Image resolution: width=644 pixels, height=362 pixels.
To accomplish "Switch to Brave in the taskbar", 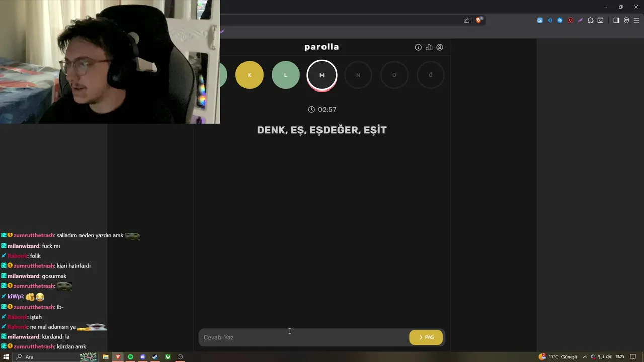I will (x=118, y=357).
